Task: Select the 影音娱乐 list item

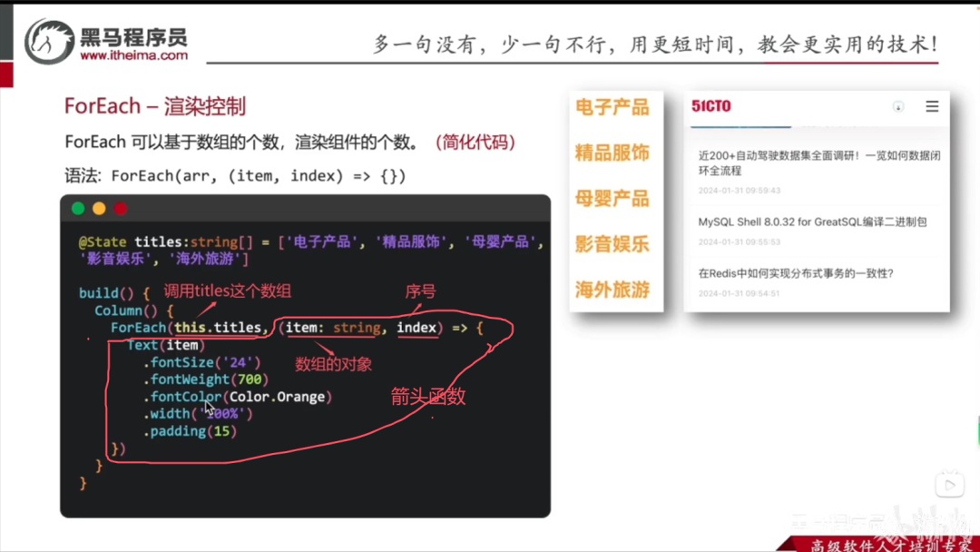Action: point(612,244)
